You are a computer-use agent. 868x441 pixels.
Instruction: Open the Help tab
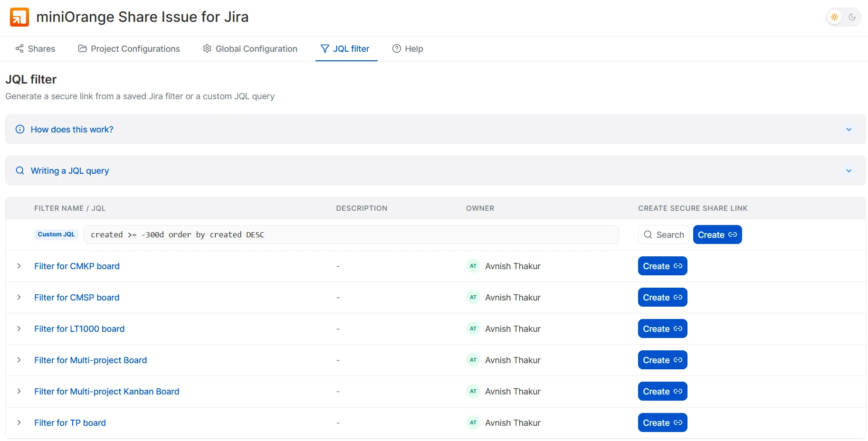click(408, 49)
